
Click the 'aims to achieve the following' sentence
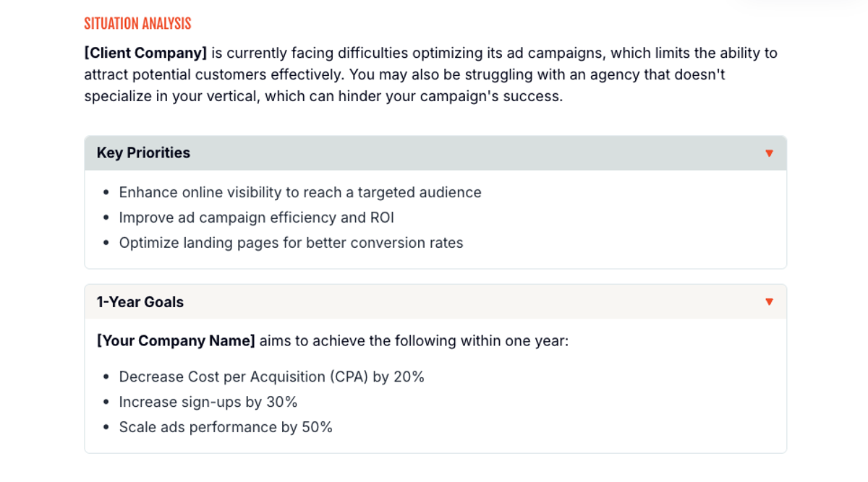point(414,340)
